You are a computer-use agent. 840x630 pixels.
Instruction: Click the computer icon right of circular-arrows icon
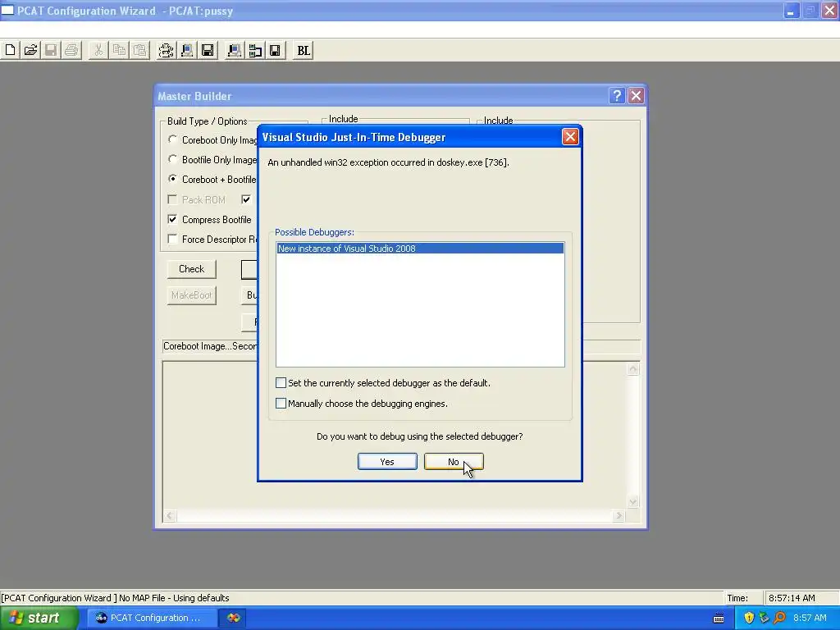[187, 50]
